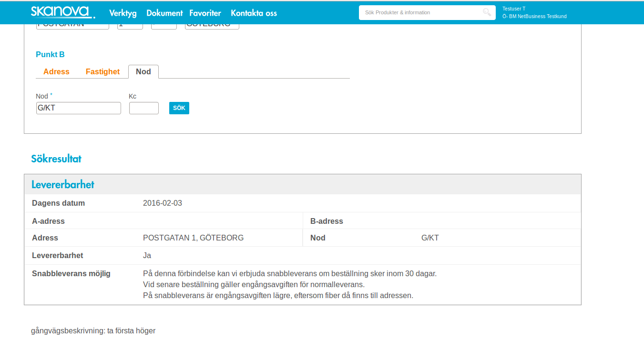
Task: Click the gångvägsbeskrivning text
Action: tap(93, 330)
